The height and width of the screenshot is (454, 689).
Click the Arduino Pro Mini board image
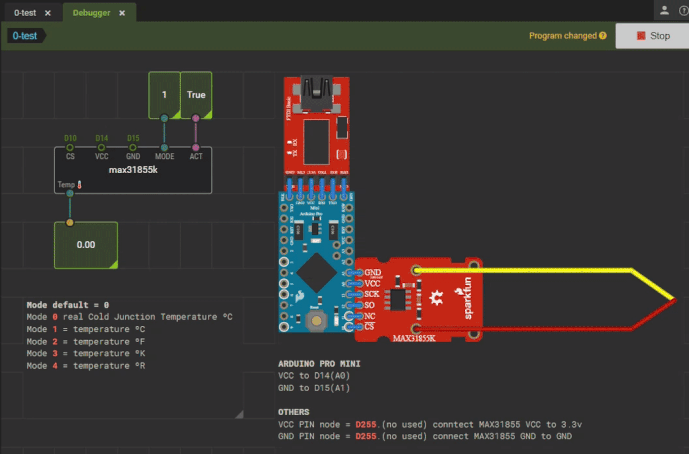point(316,262)
